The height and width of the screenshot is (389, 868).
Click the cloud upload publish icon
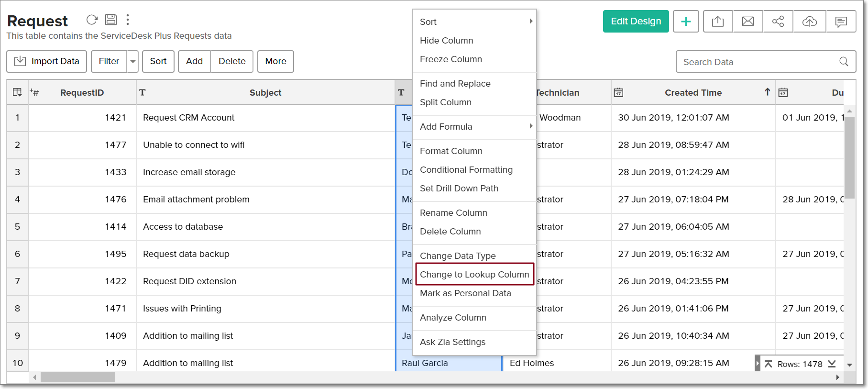click(x=809, y=22)
